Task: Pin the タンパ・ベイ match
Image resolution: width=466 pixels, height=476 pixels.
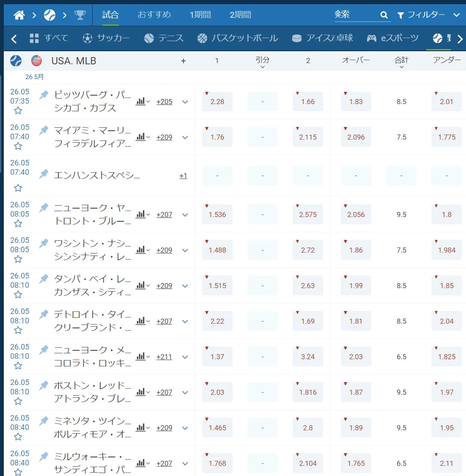Action: pos(44,279)
